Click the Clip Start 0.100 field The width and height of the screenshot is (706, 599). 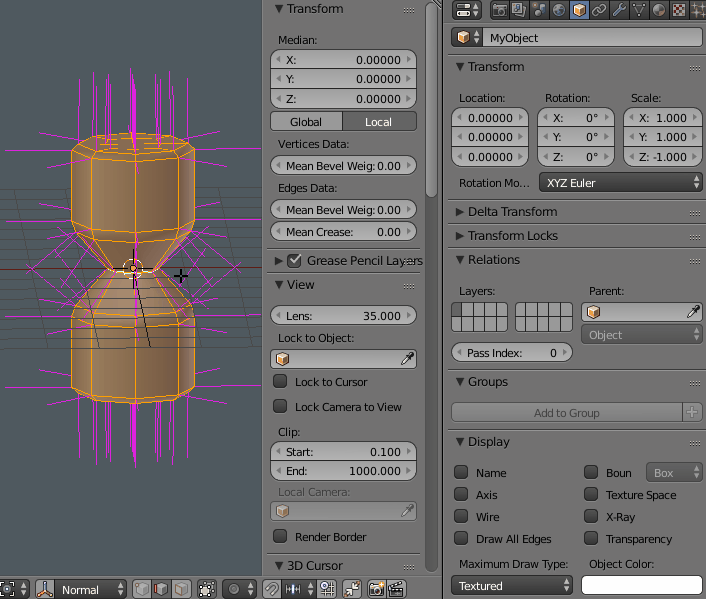pyautogui.click(x=343, y=451)
